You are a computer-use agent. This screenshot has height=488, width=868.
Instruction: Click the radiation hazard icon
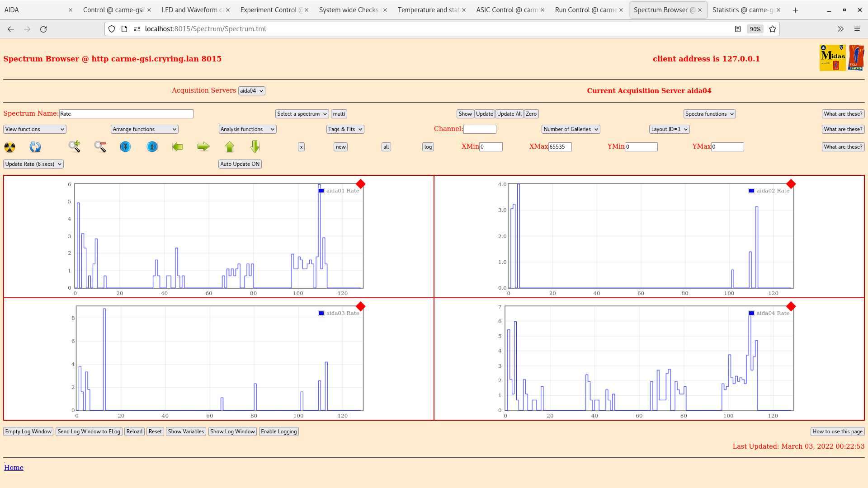tap(9, 147)
